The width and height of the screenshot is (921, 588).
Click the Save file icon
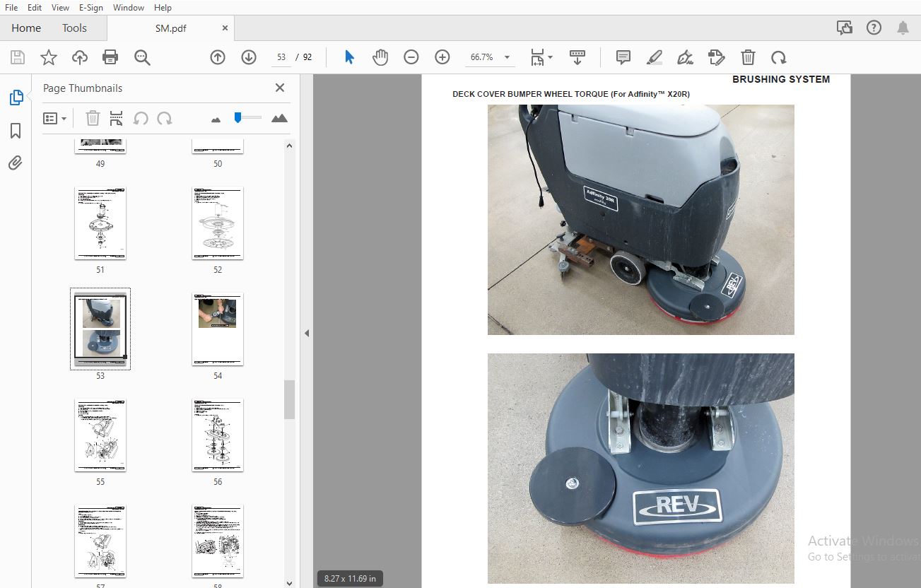point(18,58)
